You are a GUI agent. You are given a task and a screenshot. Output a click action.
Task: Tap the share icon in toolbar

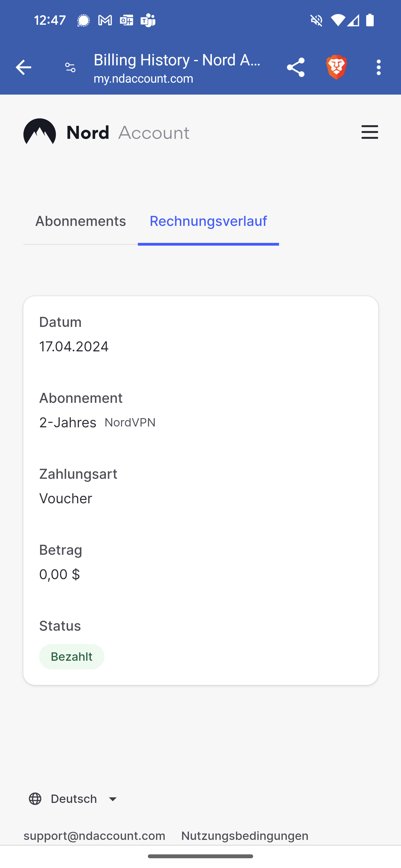point(295,67)
